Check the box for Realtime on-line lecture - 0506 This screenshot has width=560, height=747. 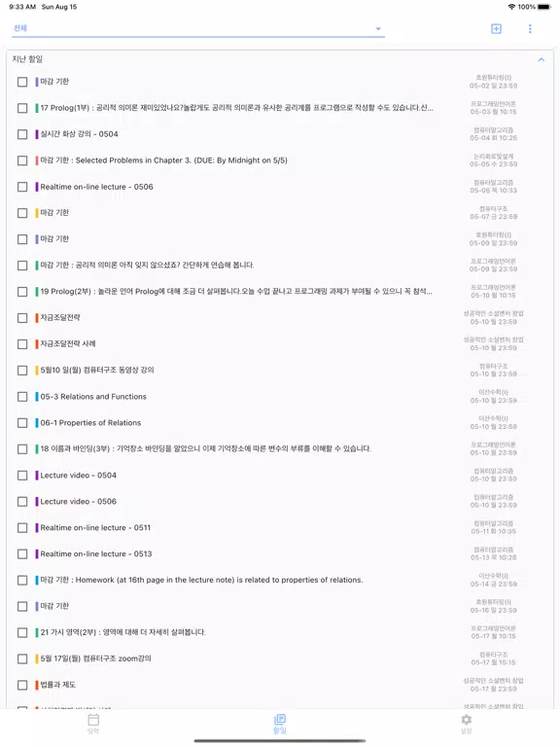22,187
